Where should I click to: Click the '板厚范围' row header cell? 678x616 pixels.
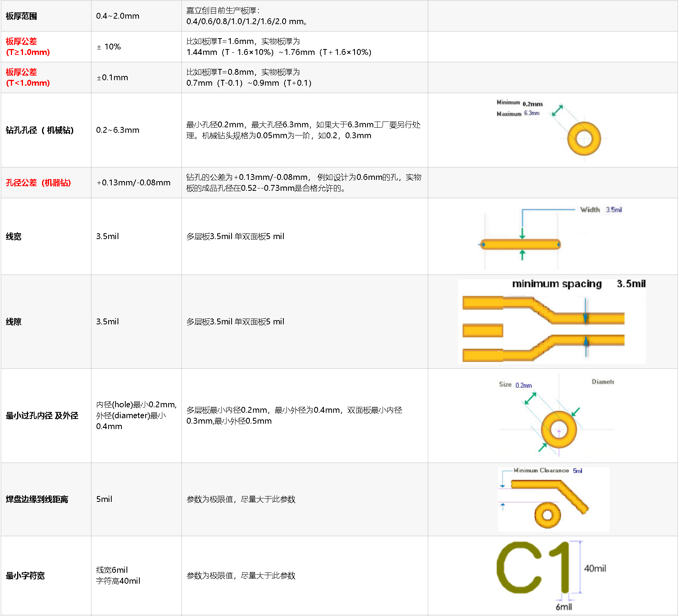[x=46, y=16]
